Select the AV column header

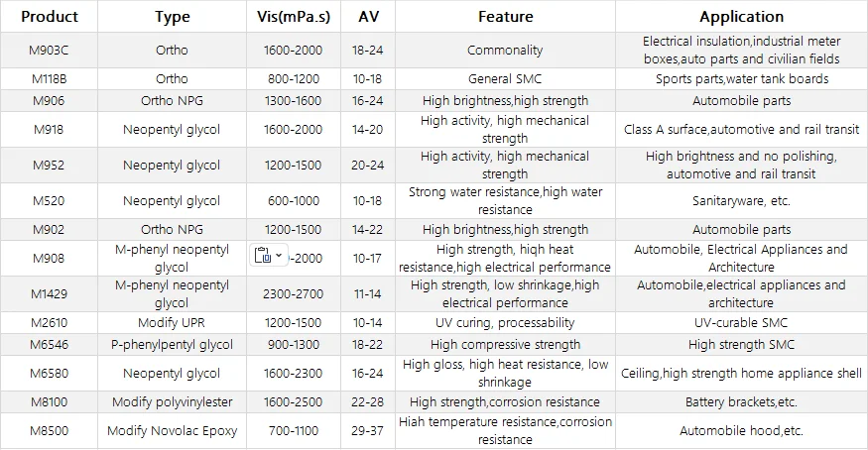[367, 16]
